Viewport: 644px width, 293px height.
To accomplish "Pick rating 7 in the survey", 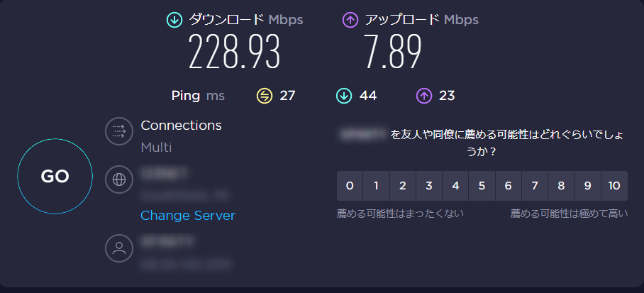I will [535, 186].
